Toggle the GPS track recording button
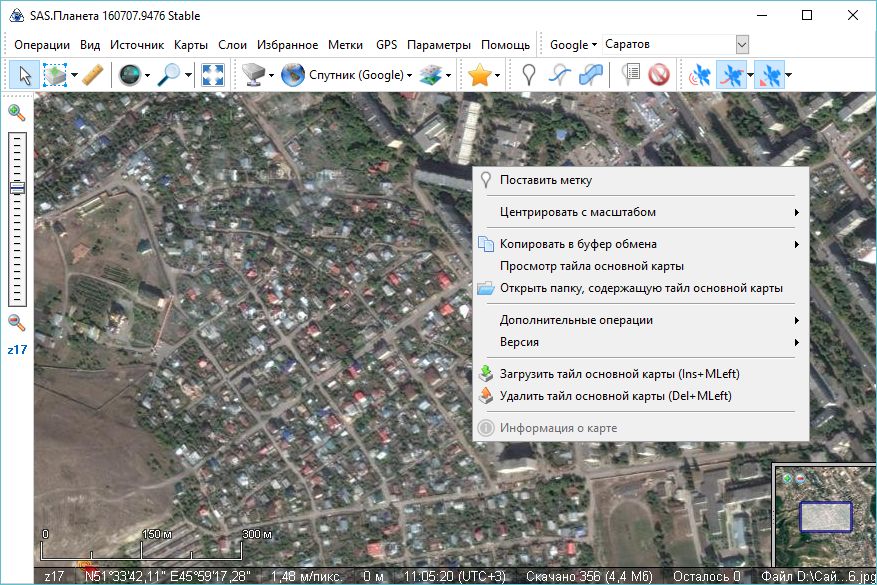The width and height of the screenshot is (877, 585). point(732,75)
